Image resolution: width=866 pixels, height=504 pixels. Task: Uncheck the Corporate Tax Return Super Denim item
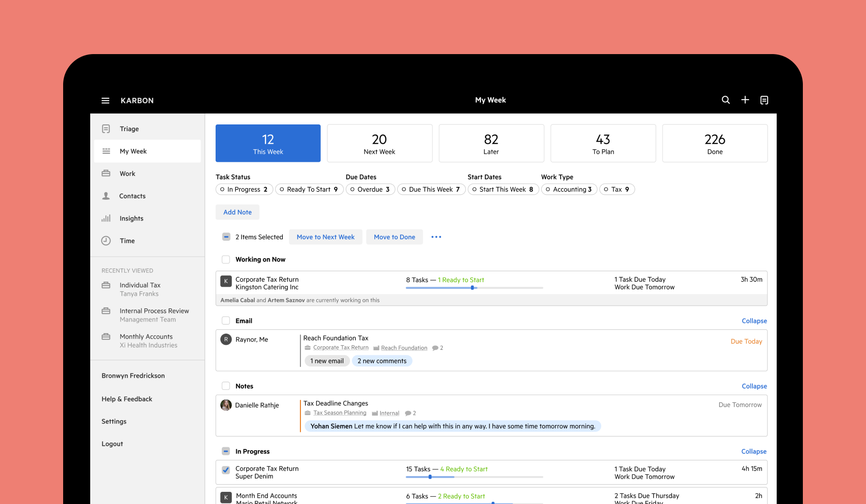point(226,470)
